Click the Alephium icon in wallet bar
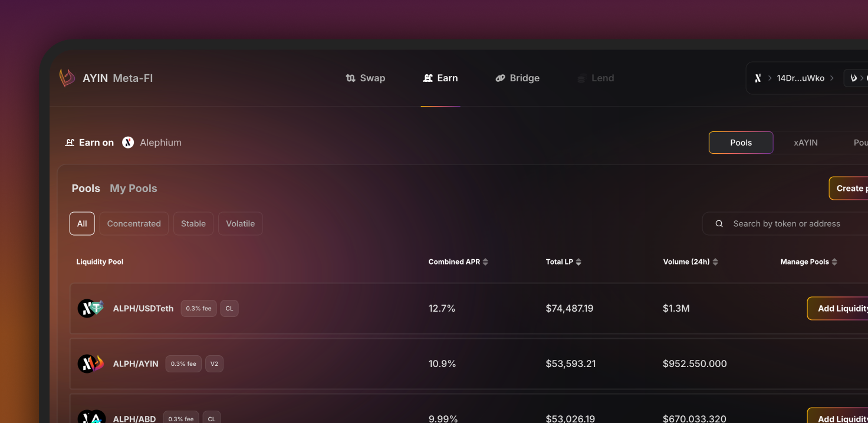 (758, 78)
